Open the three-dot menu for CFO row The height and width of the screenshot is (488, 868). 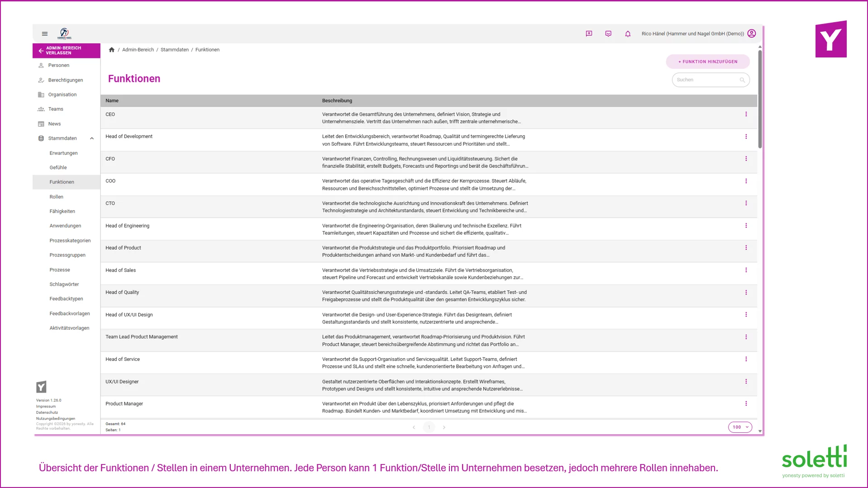(746, 159)
